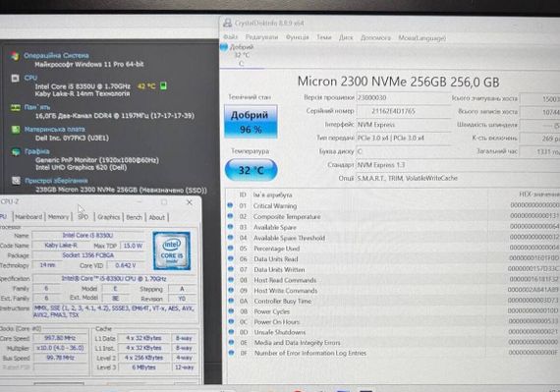The width and height of the screenshot is (560, 392).
Task: Open the Редагувати menu in CrystalDiskInfo
Action: click(261, 37)
